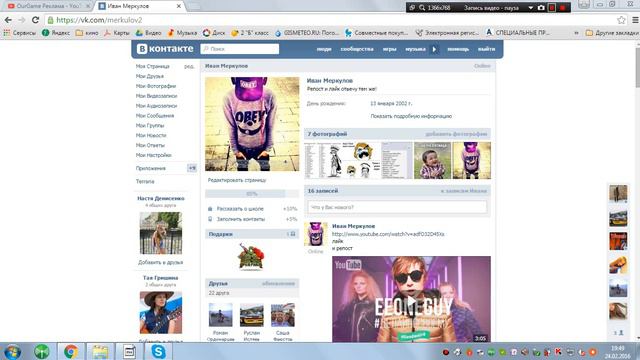Click the Kaspersky icon in the system tray
The image size is (640, 360).
pyautogui.click(x=558, y=351)
